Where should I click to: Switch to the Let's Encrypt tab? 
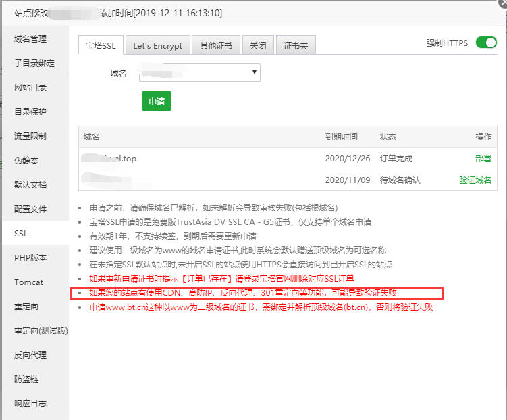pos(157,46)
